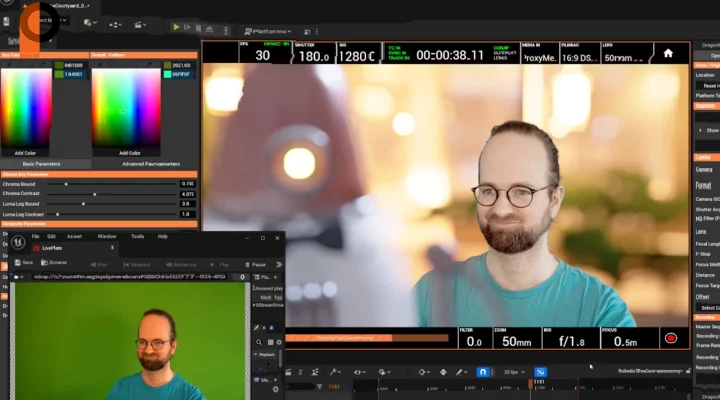Switch to Basic Parameters tab
This screenshot has width=720, height=400.
pos(41,163)
